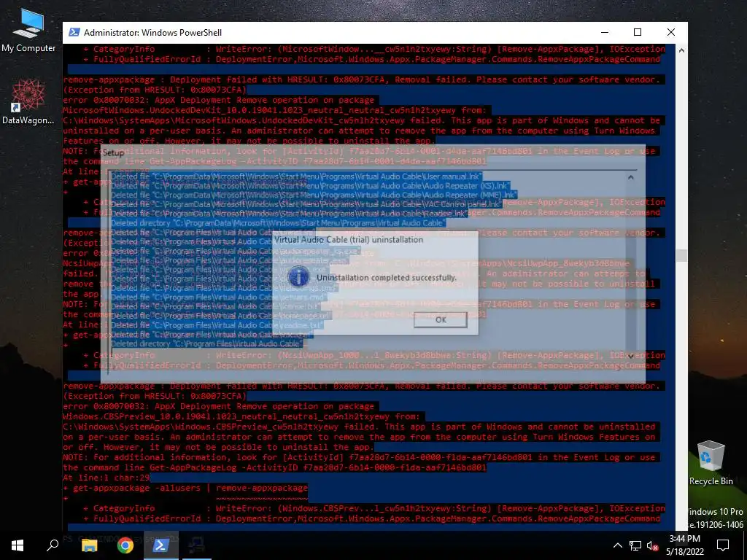Switch to the Setup installer taskbar button
Screen dimensions: 747x560
197,545
